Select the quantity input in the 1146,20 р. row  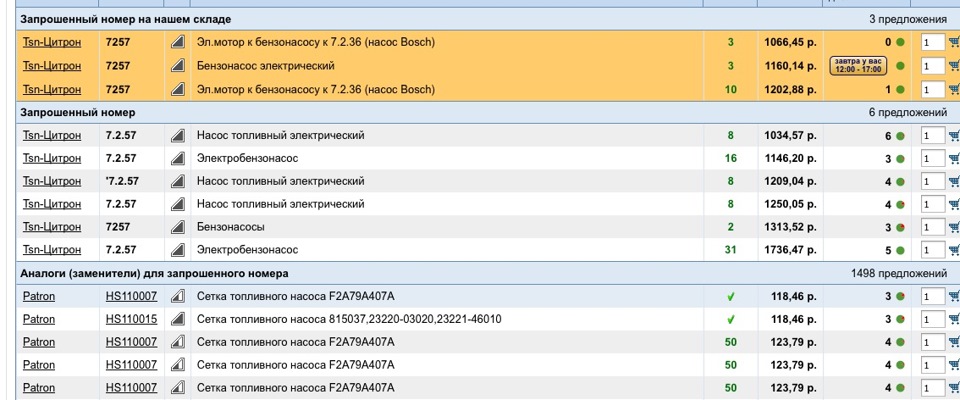tap(932, 158)
